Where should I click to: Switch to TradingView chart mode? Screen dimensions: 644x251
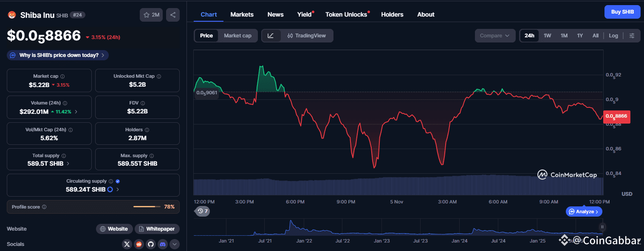coord(307,36)
